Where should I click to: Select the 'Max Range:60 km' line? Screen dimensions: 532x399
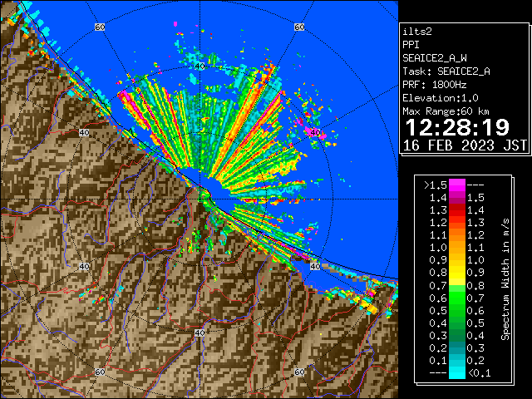(x=446, y=111)
